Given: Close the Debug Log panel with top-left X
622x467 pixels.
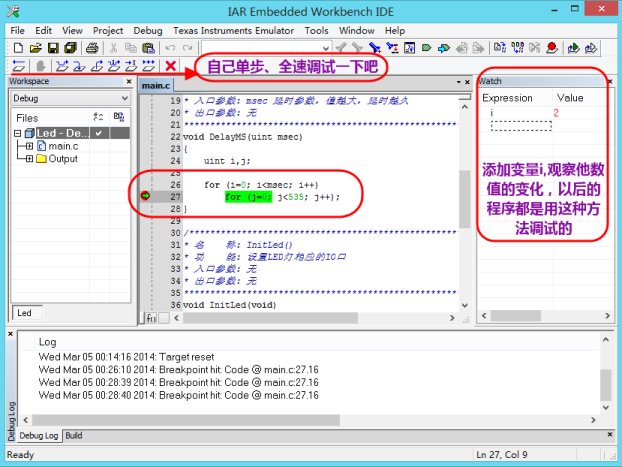Looking at the screenshot, I should pyautogui.click(x=11, y=334).
